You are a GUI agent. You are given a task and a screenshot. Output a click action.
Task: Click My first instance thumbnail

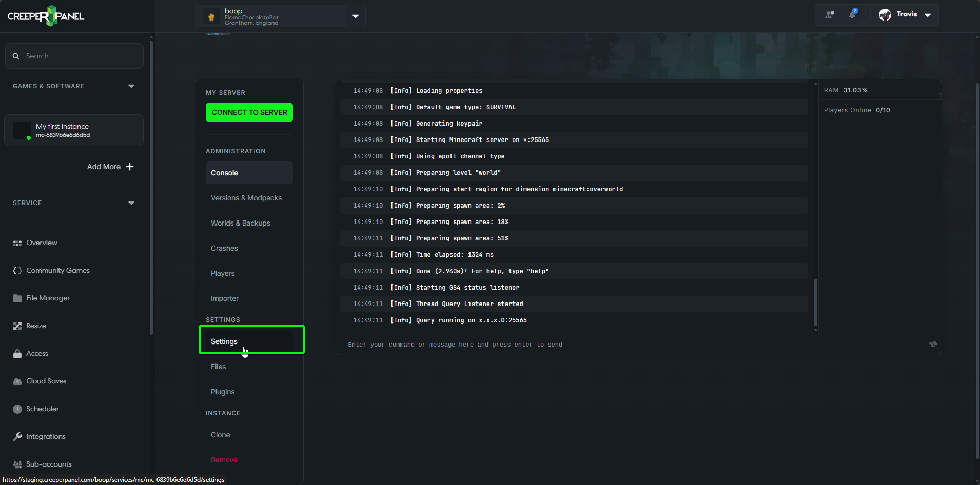click(x=22, y=130)
